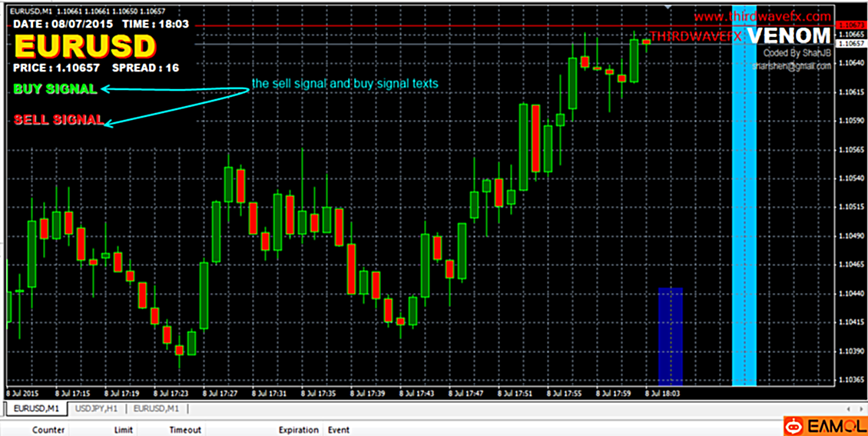Click the PRICE : 1.10657 label
868x436 pixels.
57,68
